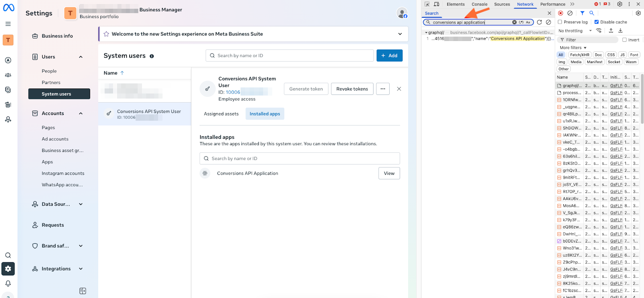The image size is (644, 298).
Task: Open info icon next to System users
Action: 152,56
